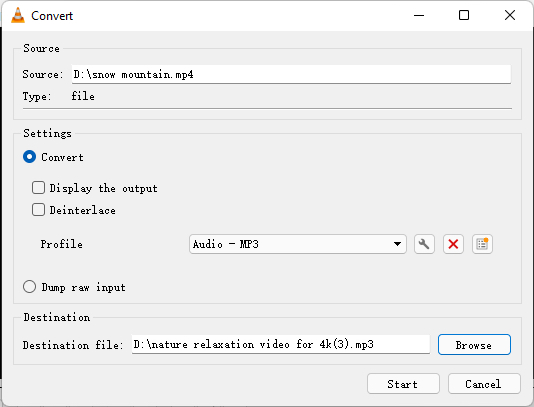Click the 'Settings' group title
534x407 pixels.
click(x=48, y=133)
